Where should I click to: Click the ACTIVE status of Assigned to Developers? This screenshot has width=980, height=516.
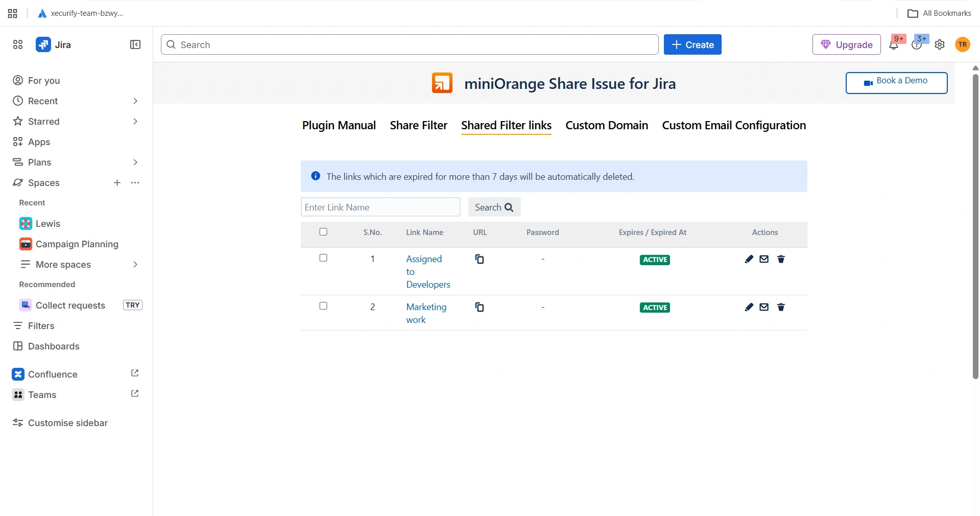655,260
